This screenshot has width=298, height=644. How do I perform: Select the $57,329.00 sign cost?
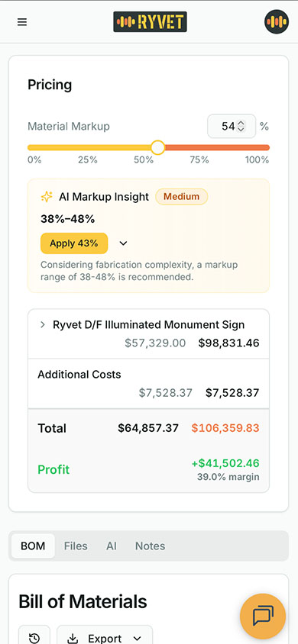point(155,343)
